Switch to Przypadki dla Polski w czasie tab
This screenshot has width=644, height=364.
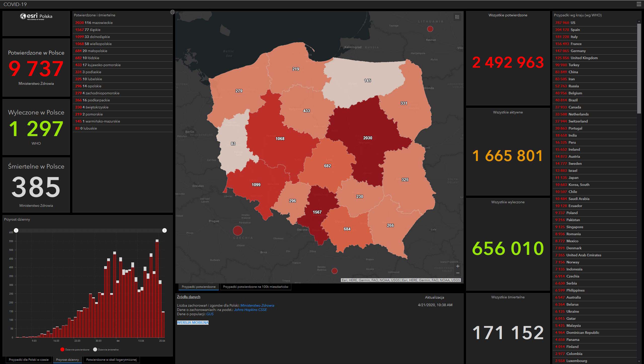29,360
